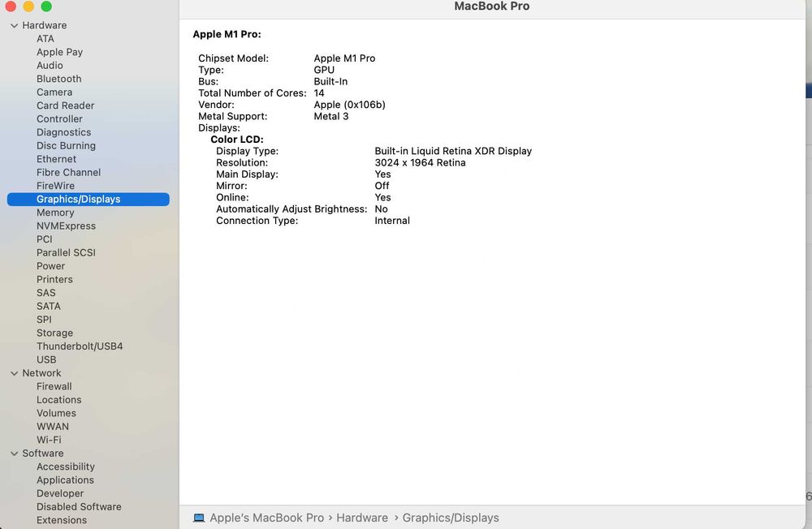This screenshot has width=812, height=529.
Task: Click the red close window button
Action: click(11, 6)
